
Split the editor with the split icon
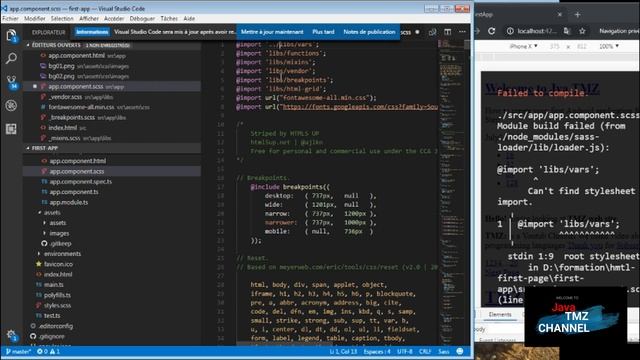[448, 32]
